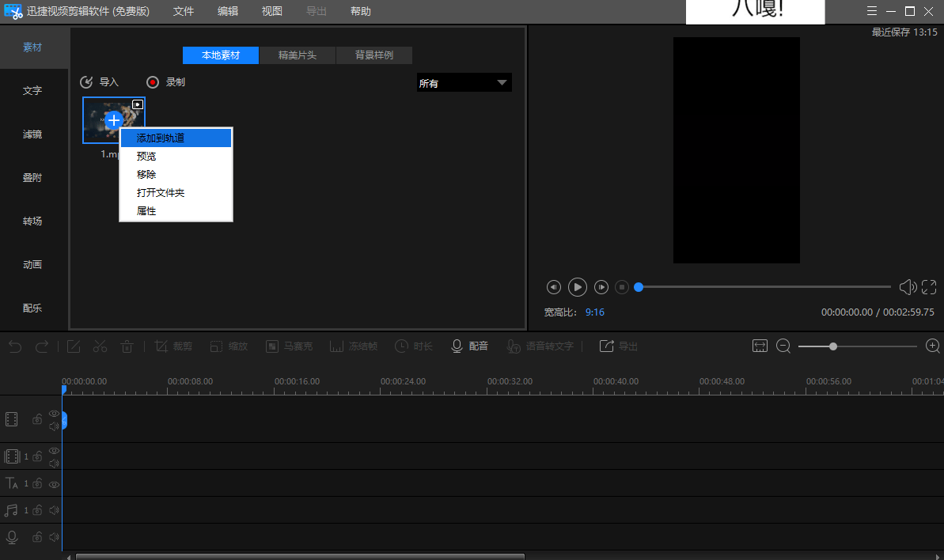Lock the main video track
944x560 pixels.
point(37,419)
